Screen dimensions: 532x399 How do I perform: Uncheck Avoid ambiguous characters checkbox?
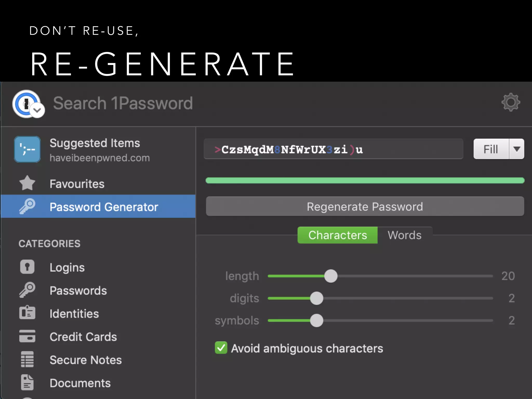pos(221,348)
